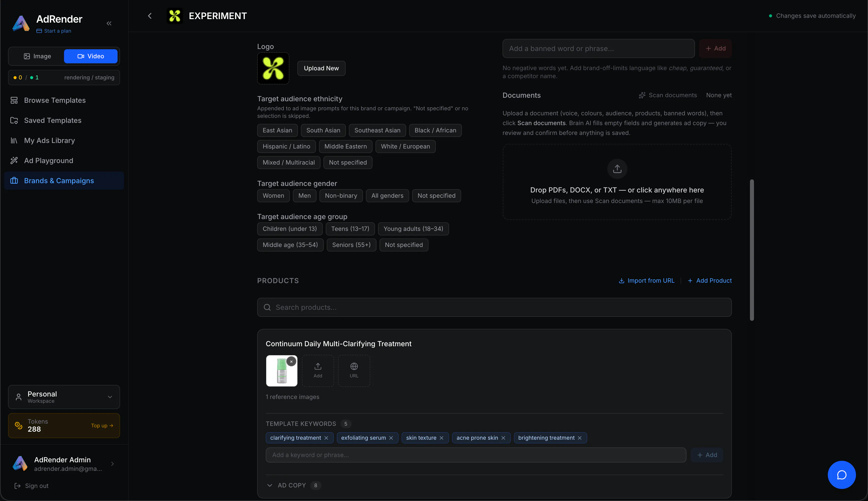Click the upload icon in documents dropzone
The height and width of the screenshot is (501, 868).
617,169
